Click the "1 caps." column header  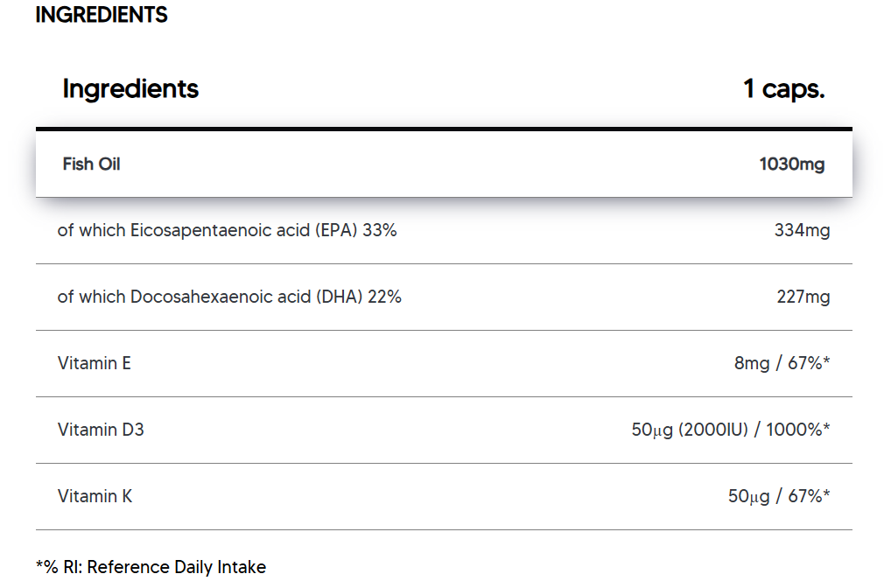pyautogui.click(x=783, y=89)
